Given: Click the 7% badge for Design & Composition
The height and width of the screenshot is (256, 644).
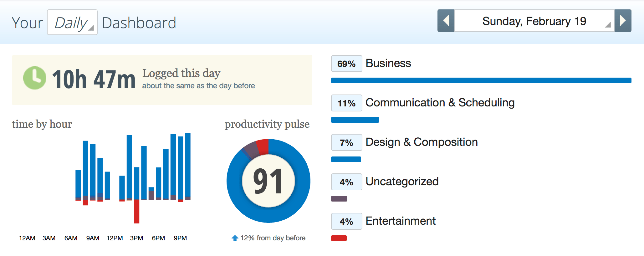Looking at the screenshot, I should coord(346,142).
